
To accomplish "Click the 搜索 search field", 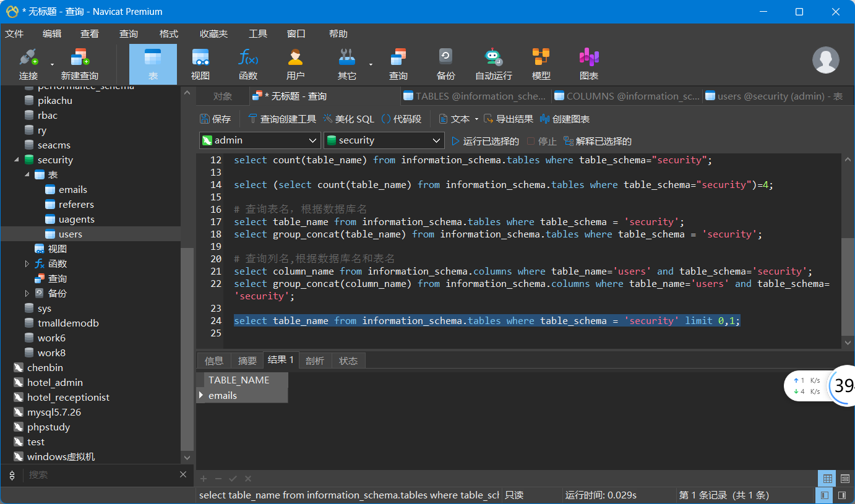I will click(x=101, y=474).
